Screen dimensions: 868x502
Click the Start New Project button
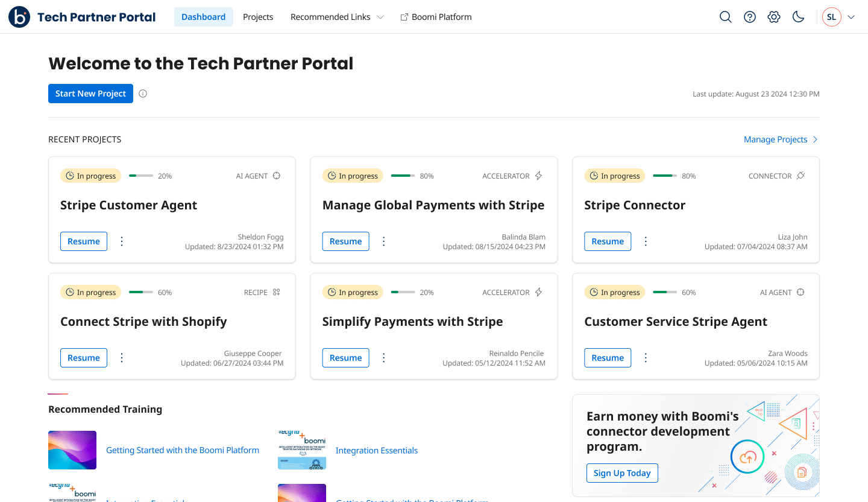[90, 94]
